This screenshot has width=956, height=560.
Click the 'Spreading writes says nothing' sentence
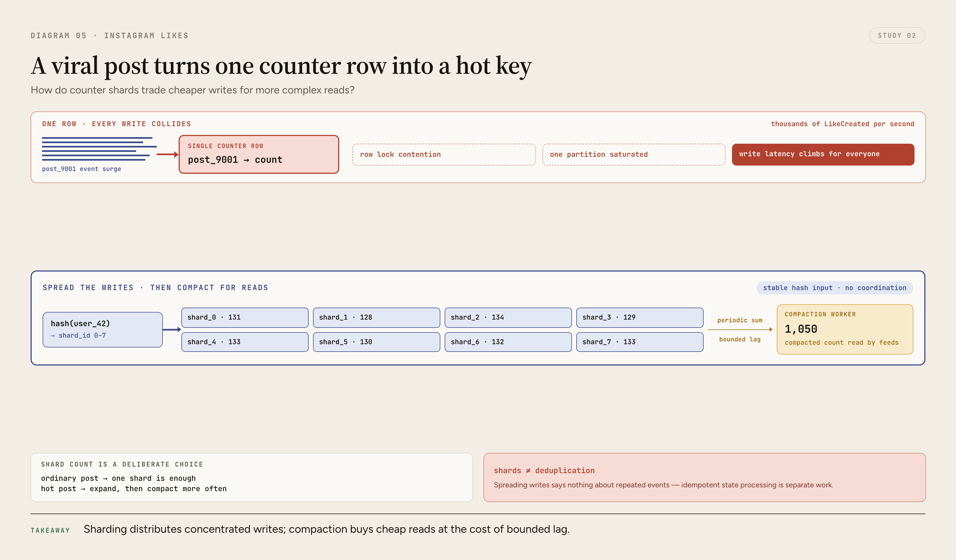coord(663,485)
